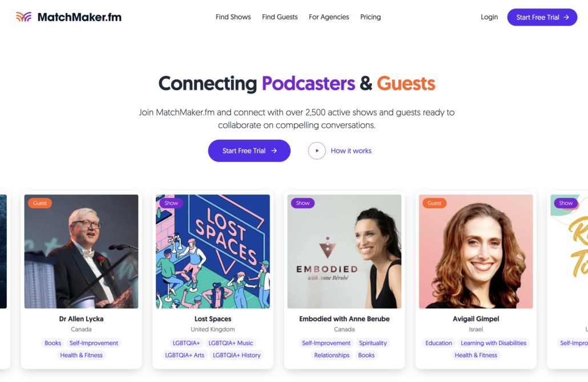Open the Lost Spaces show artwork

pyautogui.click(x=212, y=251)
